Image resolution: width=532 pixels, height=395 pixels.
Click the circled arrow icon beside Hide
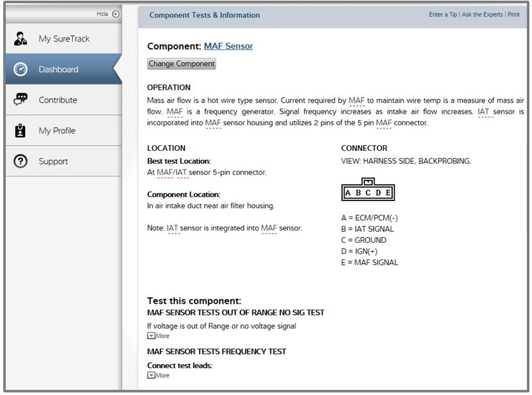coord(116,14)
